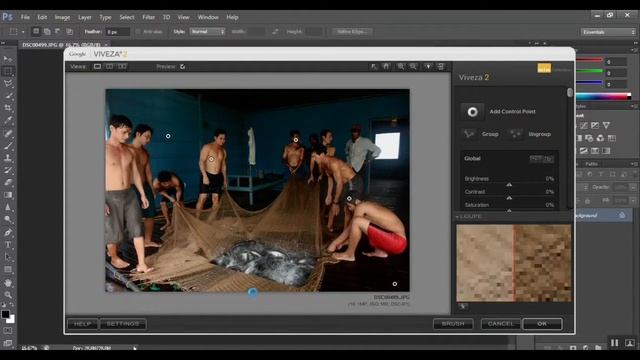The height and width of the screenshot is (360, 640).
Task: Select the Healing Brush tool
Action: click(x=8, y=133)
